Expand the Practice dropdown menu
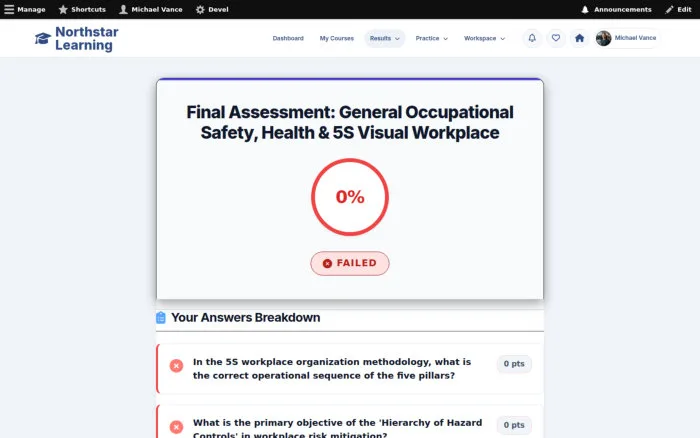The image size is (700, 438). point(431,38)
